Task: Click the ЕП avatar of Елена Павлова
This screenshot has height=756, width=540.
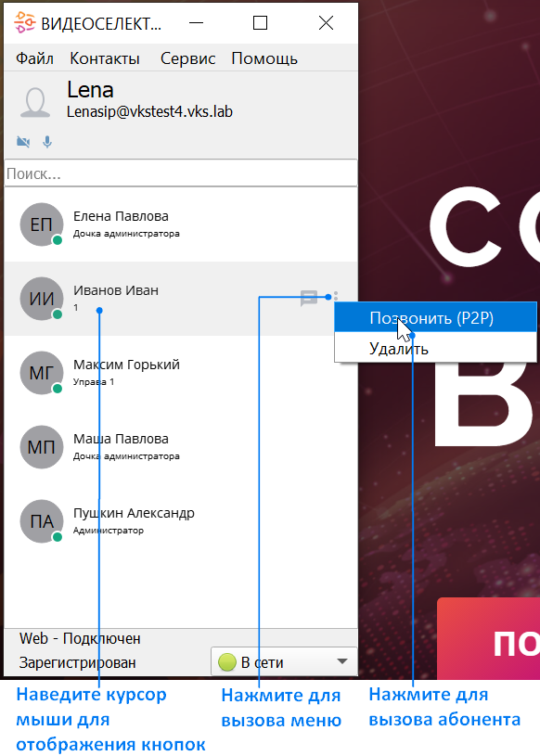Action: click(x=42, y=224)
